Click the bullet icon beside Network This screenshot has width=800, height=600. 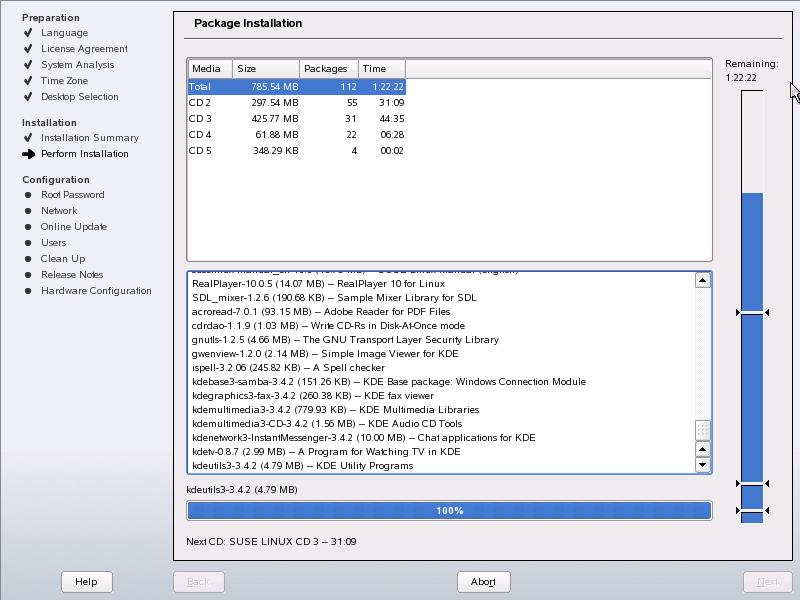click(28, 211)
